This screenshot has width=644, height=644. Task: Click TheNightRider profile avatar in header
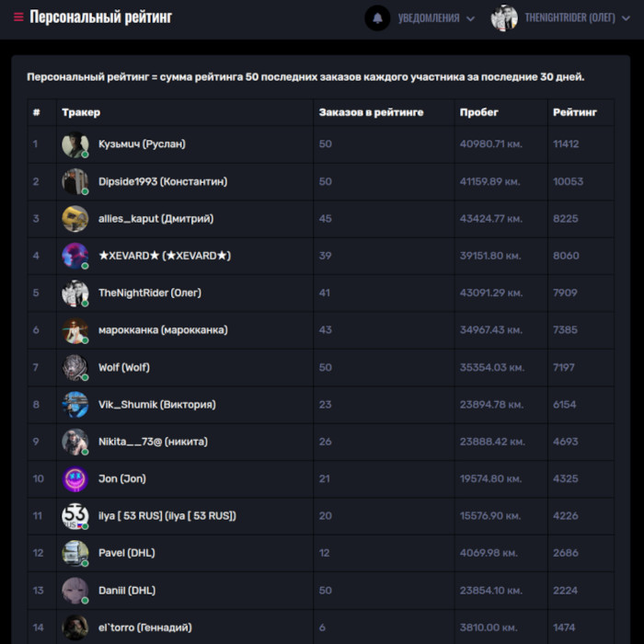tap(504, 17)
